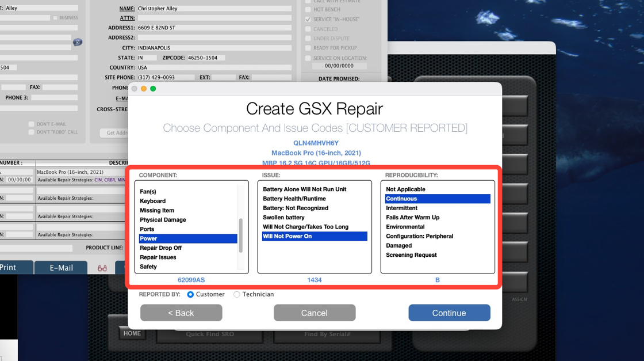This screenshot has height=361, width=644.
Task: Click the Print button
Action: click(x=16, y=267)
